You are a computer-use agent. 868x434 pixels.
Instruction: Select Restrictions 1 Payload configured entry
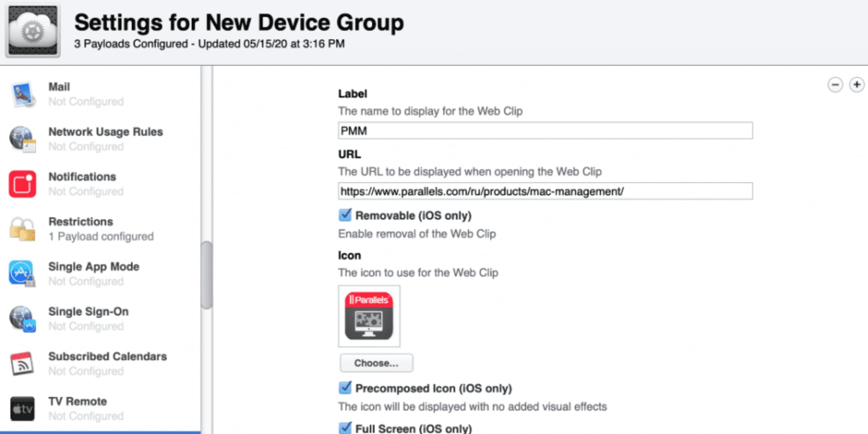pyautogui.click(x=101, y=229)
